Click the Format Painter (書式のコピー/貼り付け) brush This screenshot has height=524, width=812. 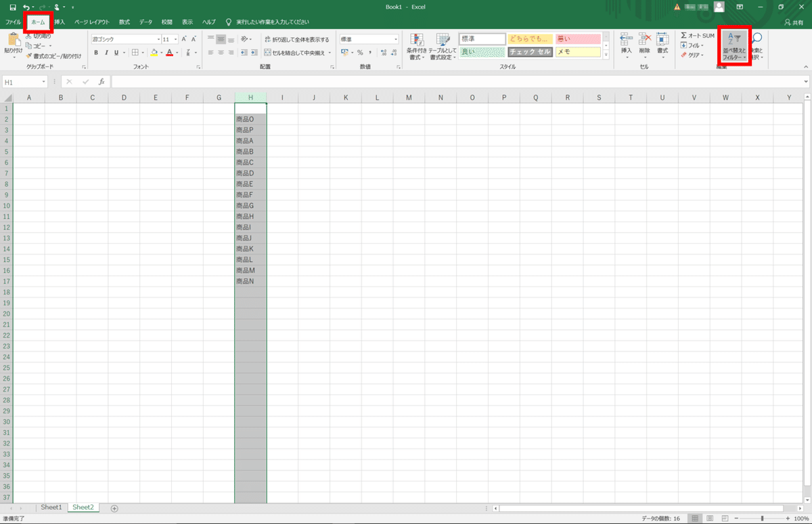[53, 56]
